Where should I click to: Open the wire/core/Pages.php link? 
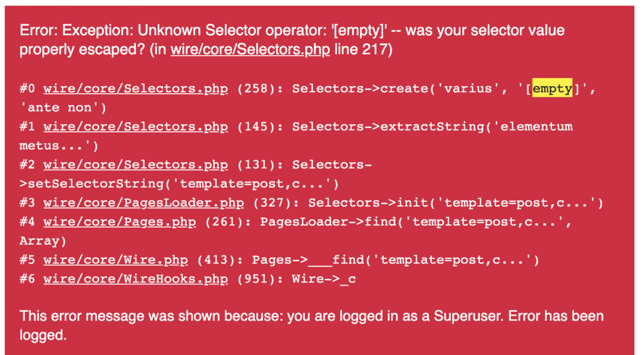[x=119, y=222]
